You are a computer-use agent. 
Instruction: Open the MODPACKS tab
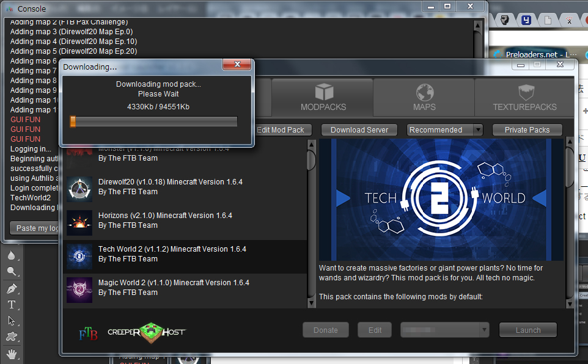pyautogui.click(x=323, y=98)
